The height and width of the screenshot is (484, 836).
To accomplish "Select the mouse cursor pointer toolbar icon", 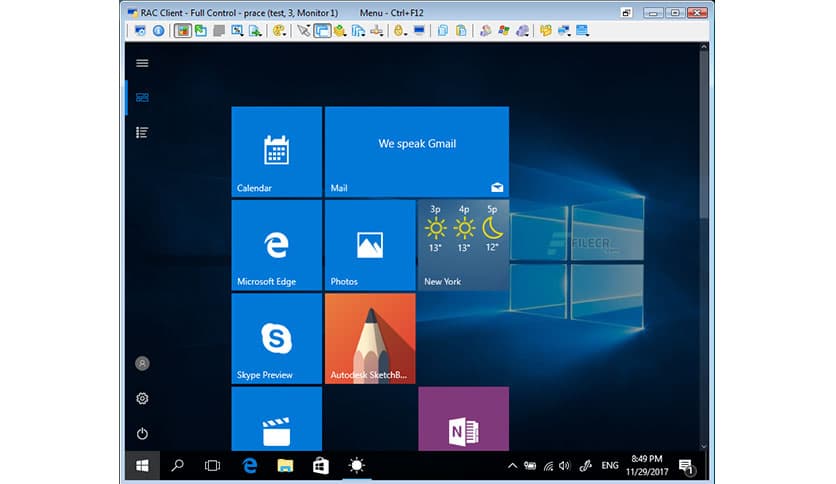I will coord(303,31).
